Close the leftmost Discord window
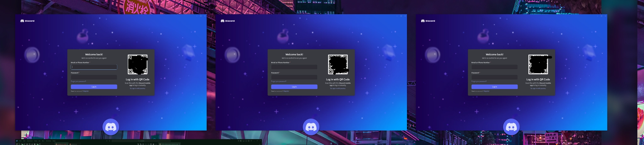Image resolution: width=644 pixels, height=145 pixels. 205,16
